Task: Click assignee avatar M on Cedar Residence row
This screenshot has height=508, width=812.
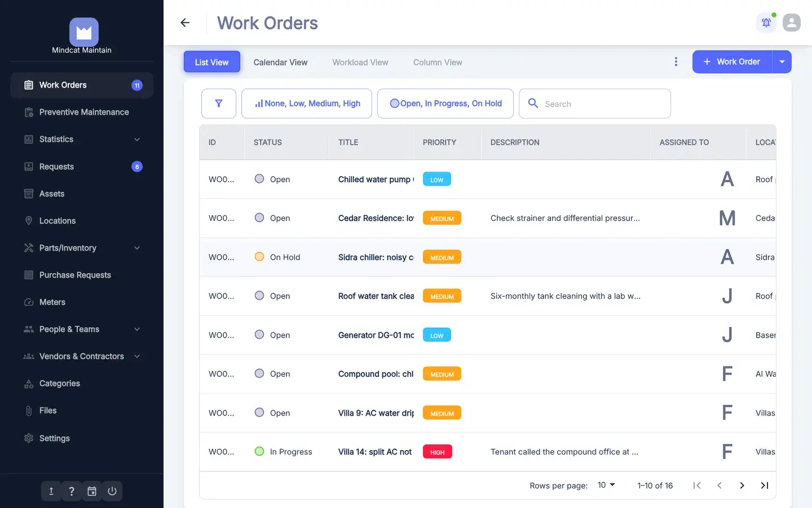Action: tap(727, 218)
